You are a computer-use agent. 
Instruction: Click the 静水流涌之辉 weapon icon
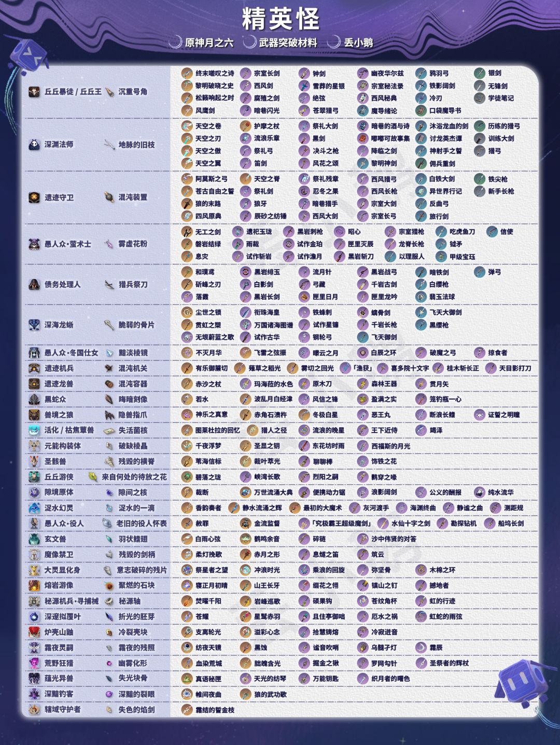(x=234, y=508)
